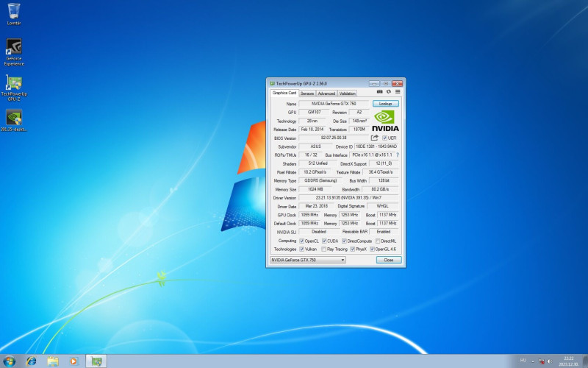Screen dimensions: 588x368
Task: Click the BIOS Version field 82.07.25.00.38
Action: pyautogui.click(x=334, y=138)
